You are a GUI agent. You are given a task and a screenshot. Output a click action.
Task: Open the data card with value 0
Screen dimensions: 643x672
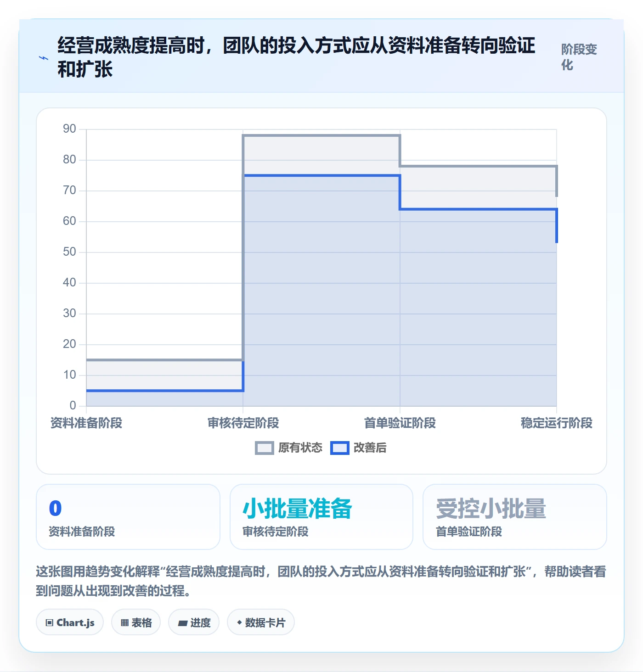(x=128, y=517)
